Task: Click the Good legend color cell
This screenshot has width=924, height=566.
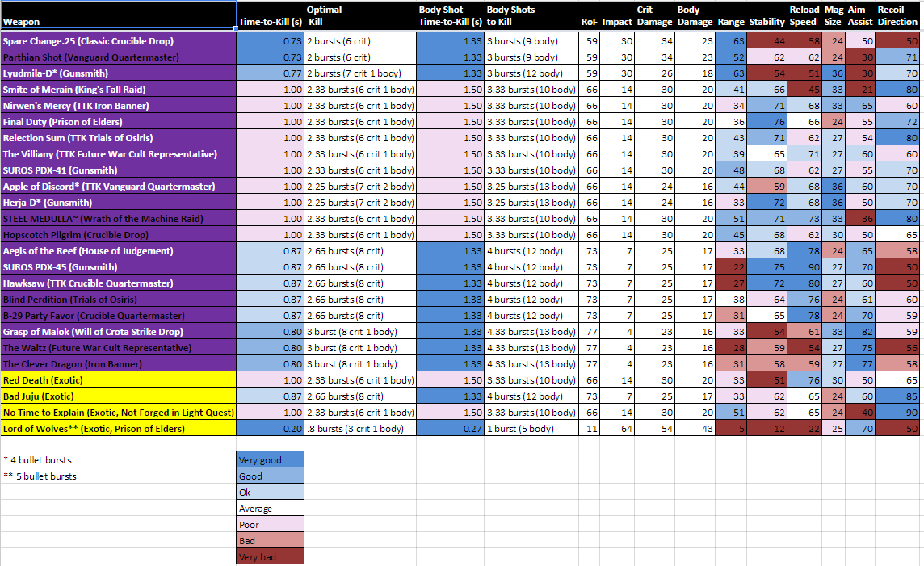Action: (271, 476)
